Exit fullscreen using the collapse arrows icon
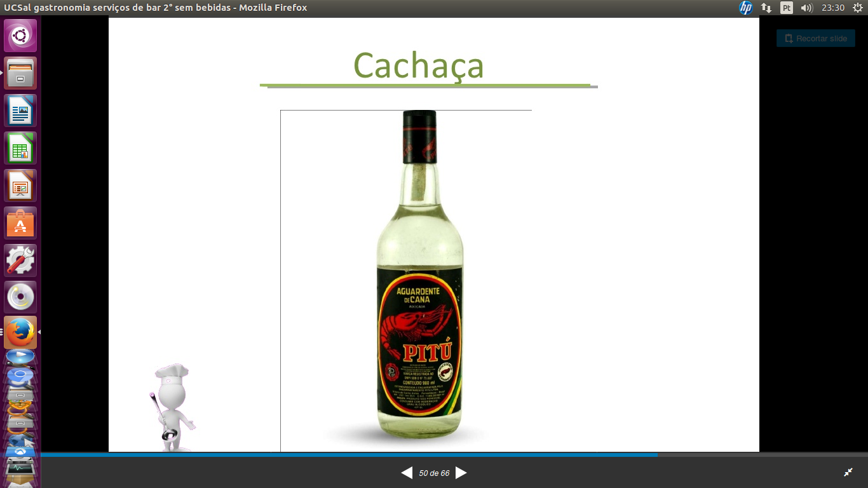The width and height of the screenshot is (868, 488). [x=848, y=472]
